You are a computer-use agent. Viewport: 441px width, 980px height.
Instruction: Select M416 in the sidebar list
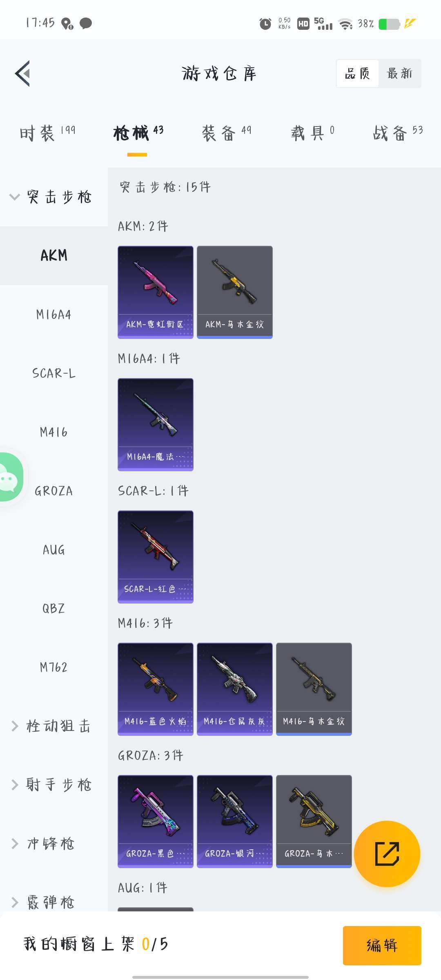tap(54, 432)
